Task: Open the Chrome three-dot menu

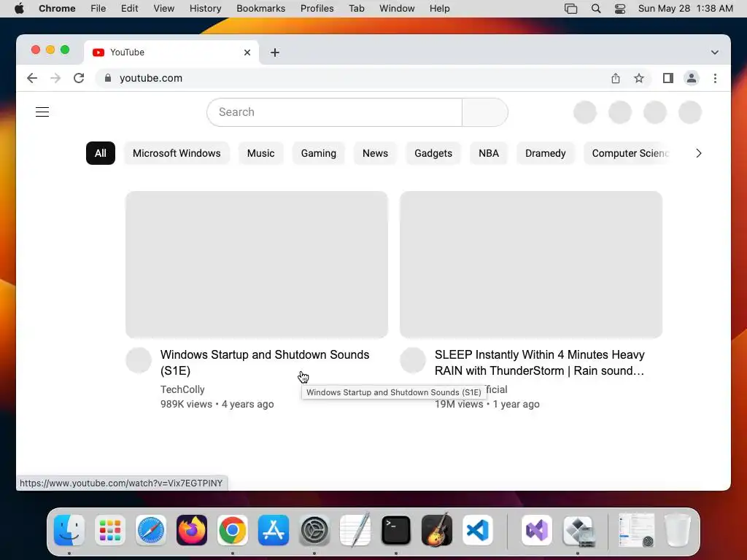Action: (x=715, y=78)
